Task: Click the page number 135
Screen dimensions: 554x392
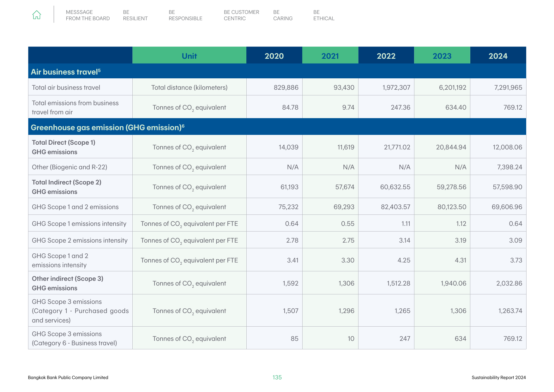Action: pos(277,377)
